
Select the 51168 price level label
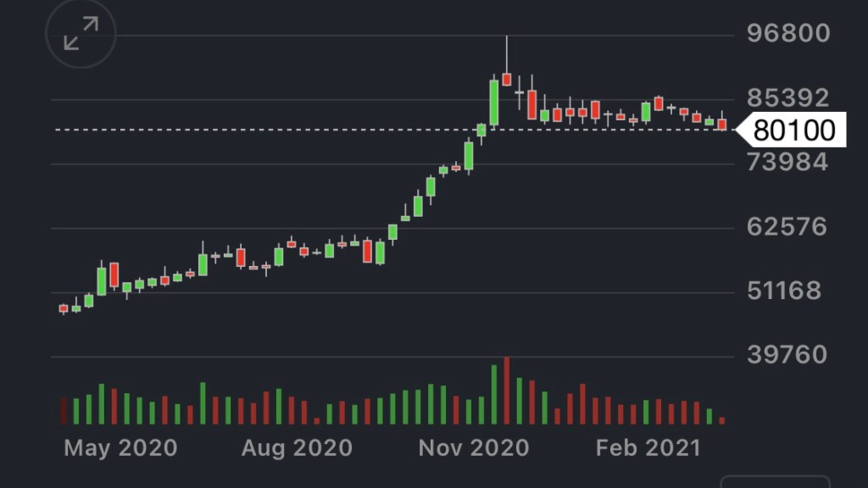point(784,291)
